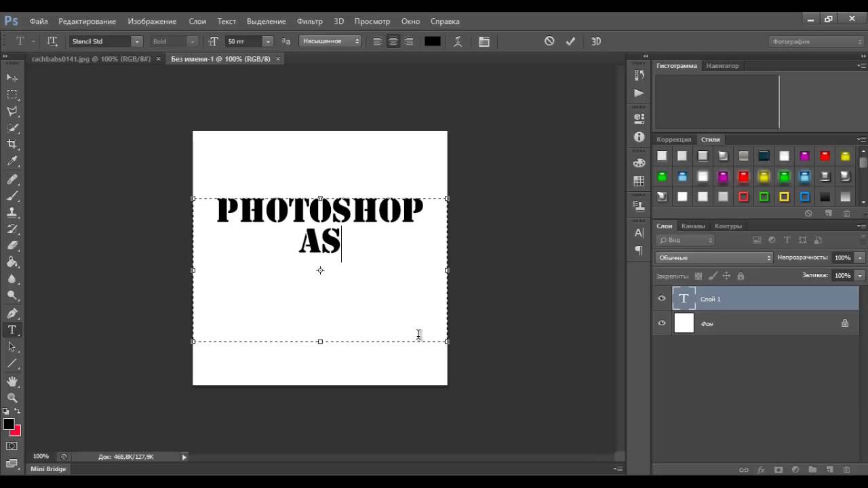Screen dimensions: 868x488
Task: Click the foreground color swatch
Action: [x=9, y=424]
